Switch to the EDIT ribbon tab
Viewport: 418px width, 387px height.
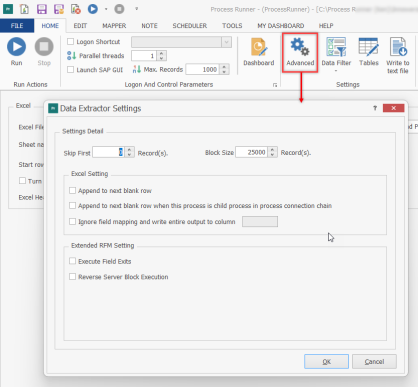tap(80, 26)
